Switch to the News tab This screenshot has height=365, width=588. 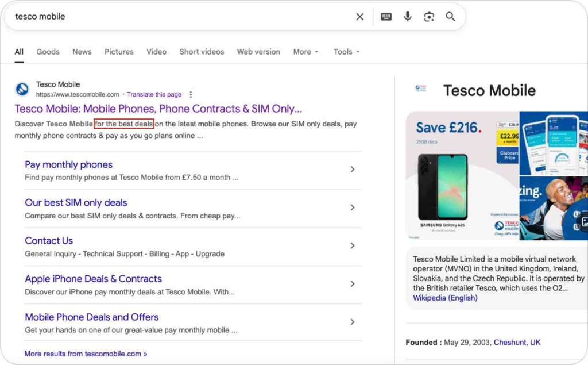pyautogui.click(x=82, y=52)
